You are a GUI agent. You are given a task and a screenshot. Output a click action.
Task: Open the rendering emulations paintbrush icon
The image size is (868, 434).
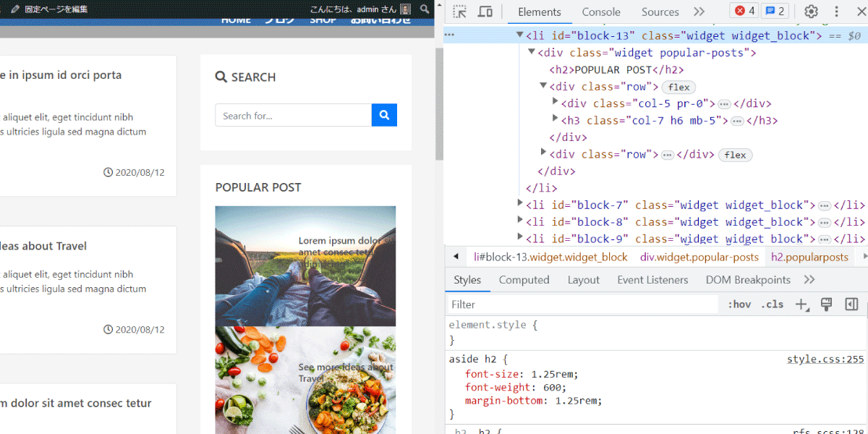(x=826, y=305)
